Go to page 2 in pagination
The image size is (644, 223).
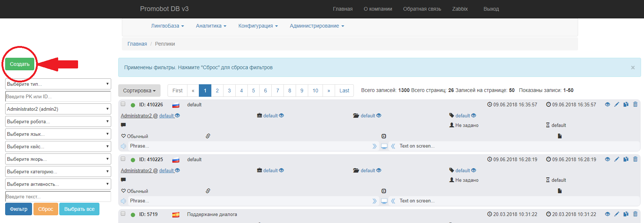[x=217, y=91]
